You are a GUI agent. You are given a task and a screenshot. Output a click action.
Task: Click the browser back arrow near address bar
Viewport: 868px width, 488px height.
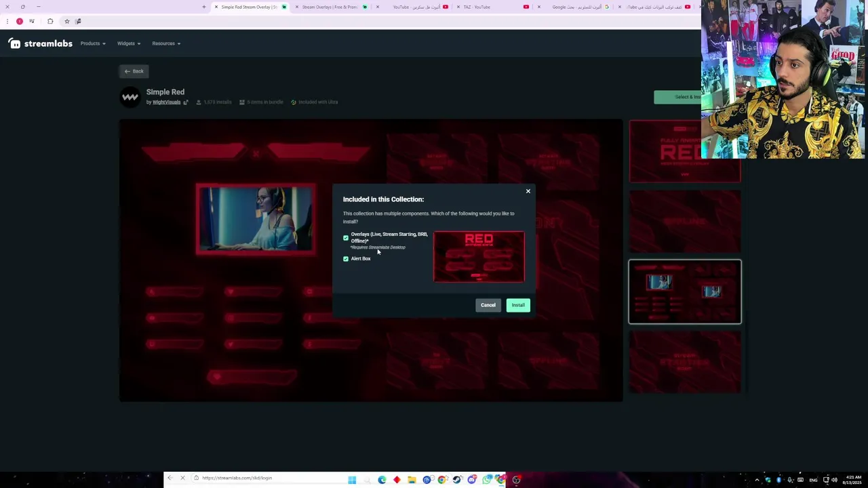[170, 478]
